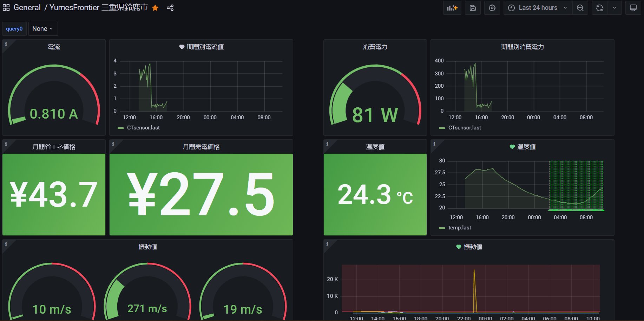644x321 pixels.
Task: Show info for 温度値 stat panel
Action: pos(327,144)
